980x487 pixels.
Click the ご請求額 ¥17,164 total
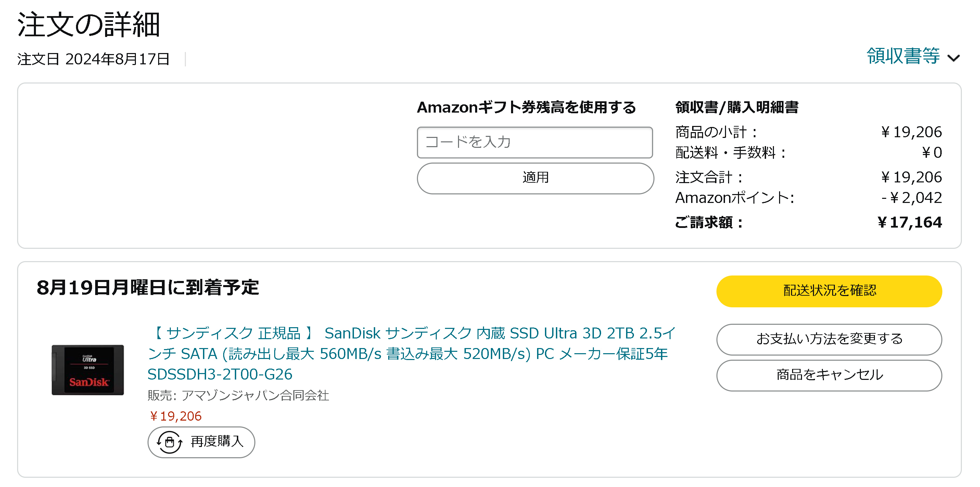pos(909,222)
